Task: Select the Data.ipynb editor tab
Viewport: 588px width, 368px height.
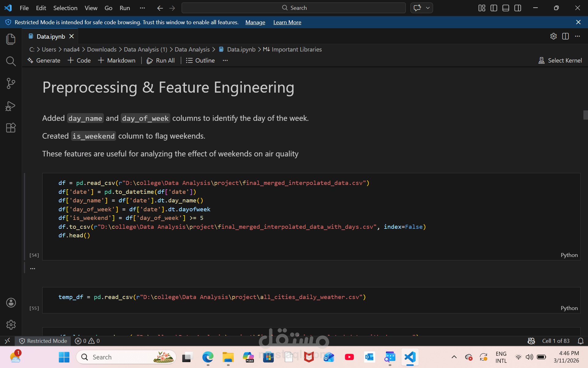Action: pos(51,36)
